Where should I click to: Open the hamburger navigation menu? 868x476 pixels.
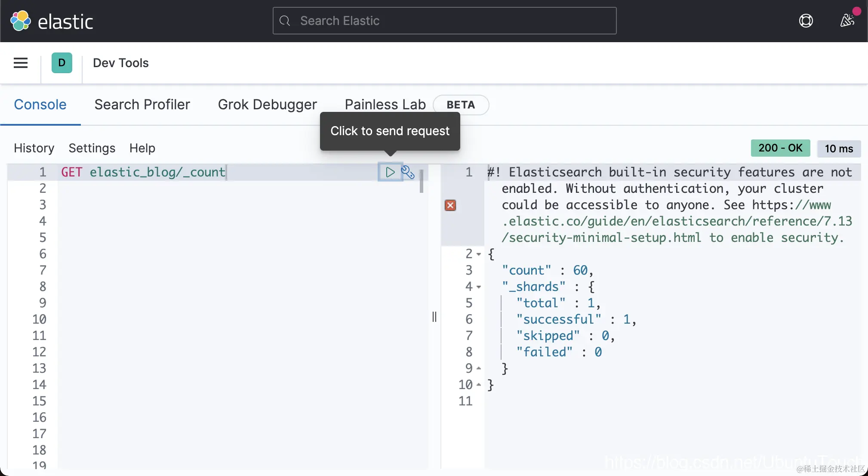pyautogui.click(x=21, y=63)
